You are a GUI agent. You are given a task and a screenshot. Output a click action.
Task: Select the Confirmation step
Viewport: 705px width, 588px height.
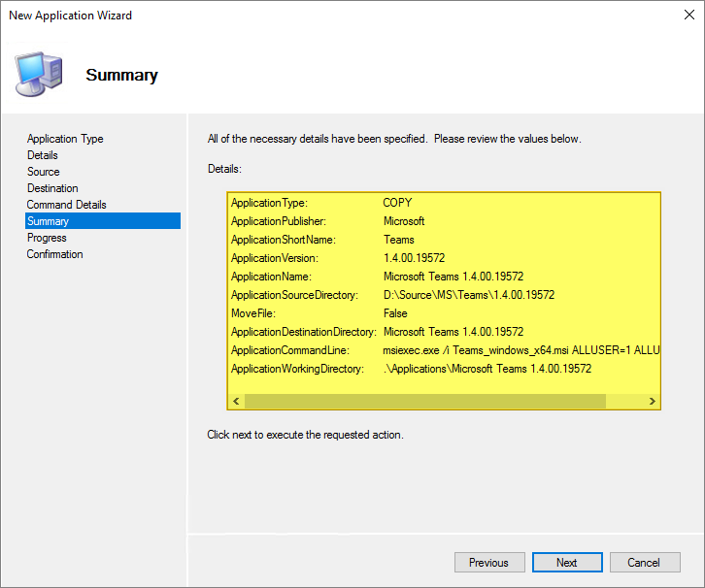pos(55,254)
